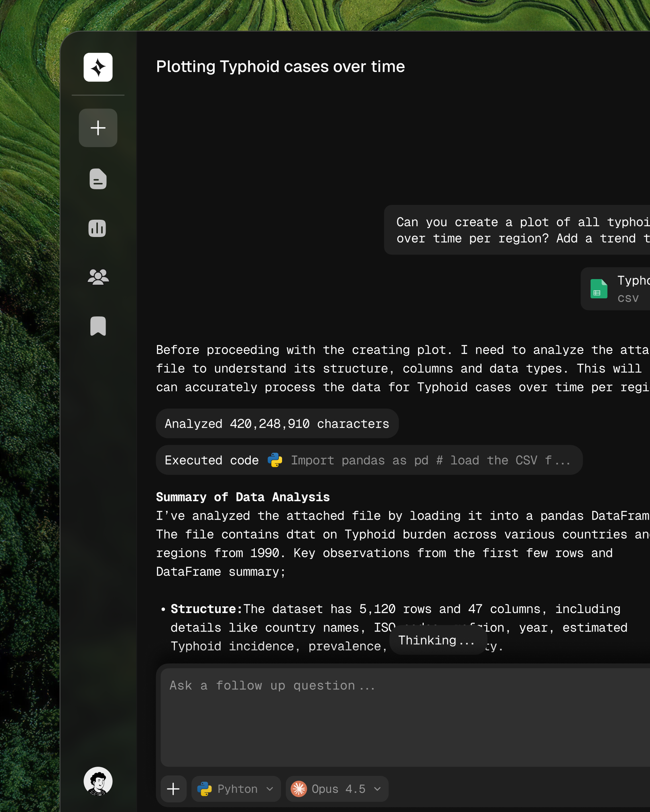
Task: Click the Plotting Typhoid cases title
Action: 280,67
